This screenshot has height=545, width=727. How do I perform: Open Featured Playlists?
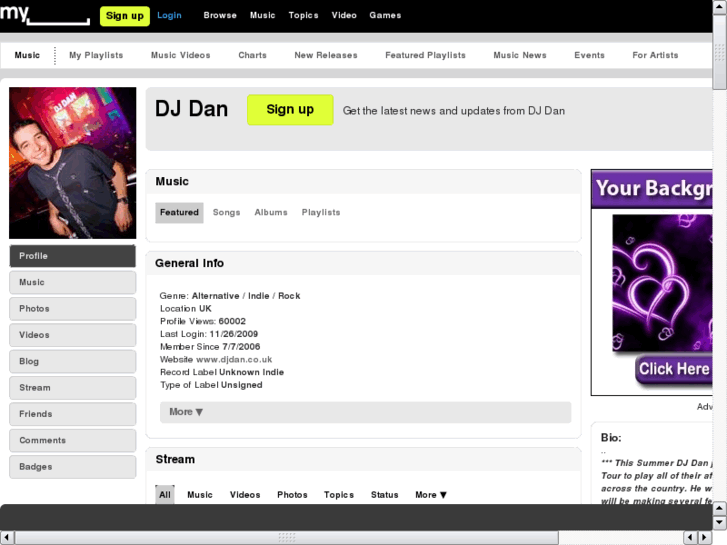(x=425, y=55)
